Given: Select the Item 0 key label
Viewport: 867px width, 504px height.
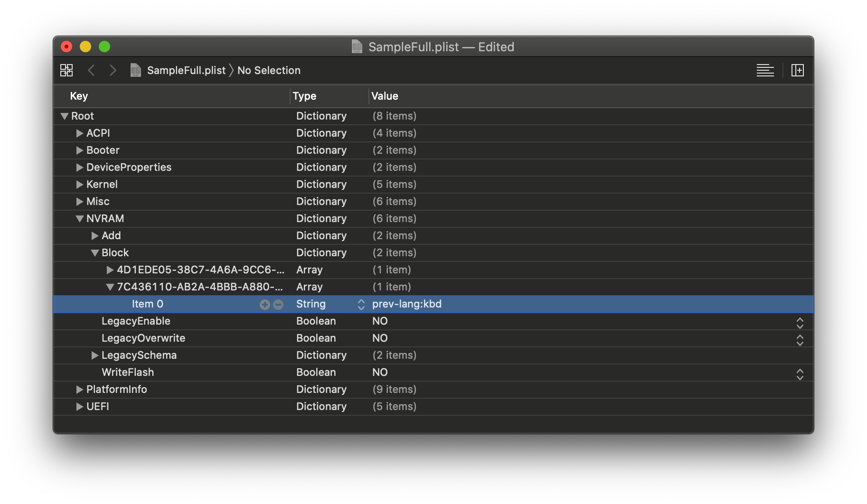Looking at the screenshot, I should (x=148, y=304).
